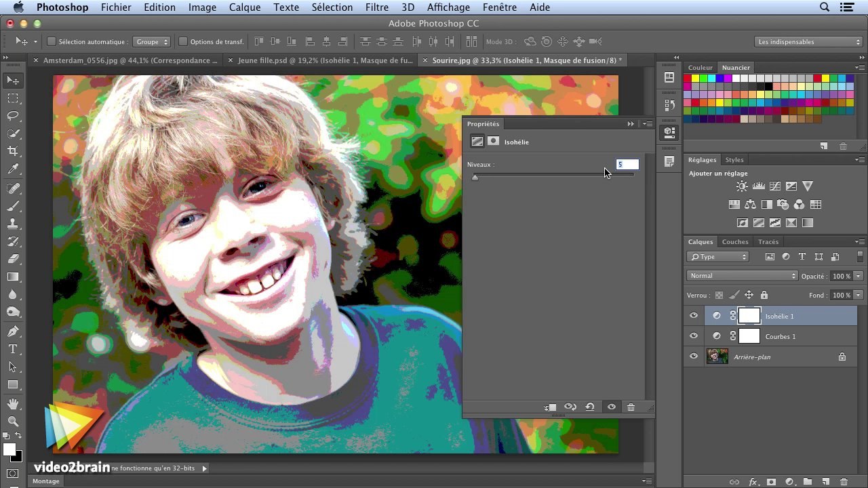Screen dimensions: 868x488
Task: Select the Isohélie 1 layer mask thumbnail
Action: point(749,316)
